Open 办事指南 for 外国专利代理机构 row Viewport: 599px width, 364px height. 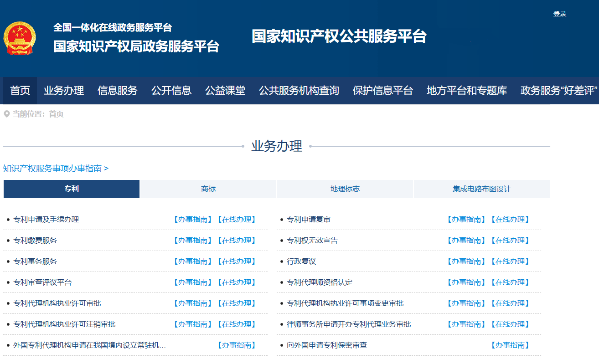coord(236,345)
